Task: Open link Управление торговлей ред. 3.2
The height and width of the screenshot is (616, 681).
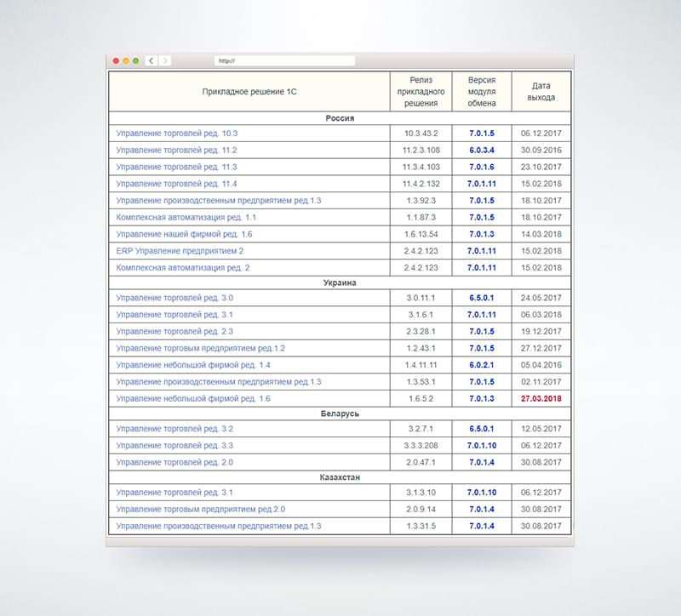Action: (175, 429)
